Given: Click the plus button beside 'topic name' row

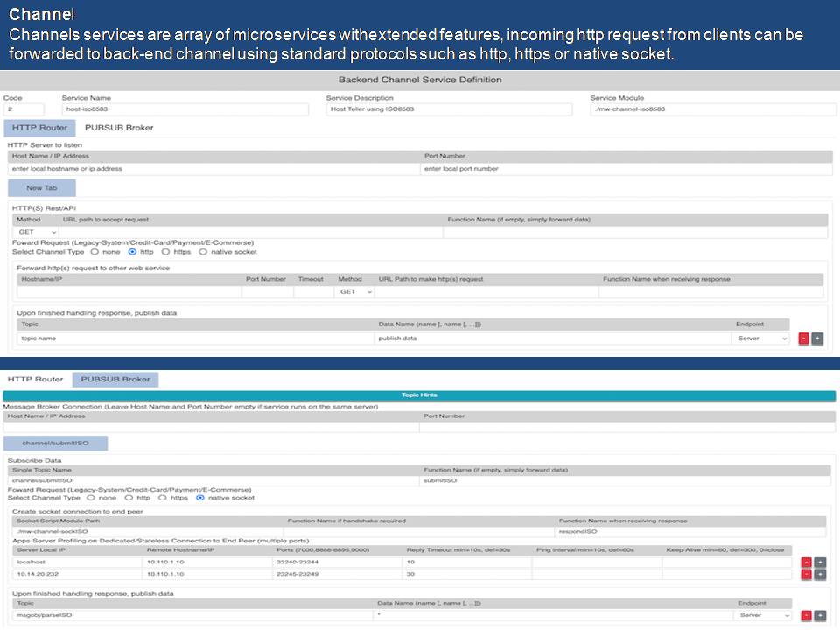Looking at the screenshot, I should tap(817, 339).
